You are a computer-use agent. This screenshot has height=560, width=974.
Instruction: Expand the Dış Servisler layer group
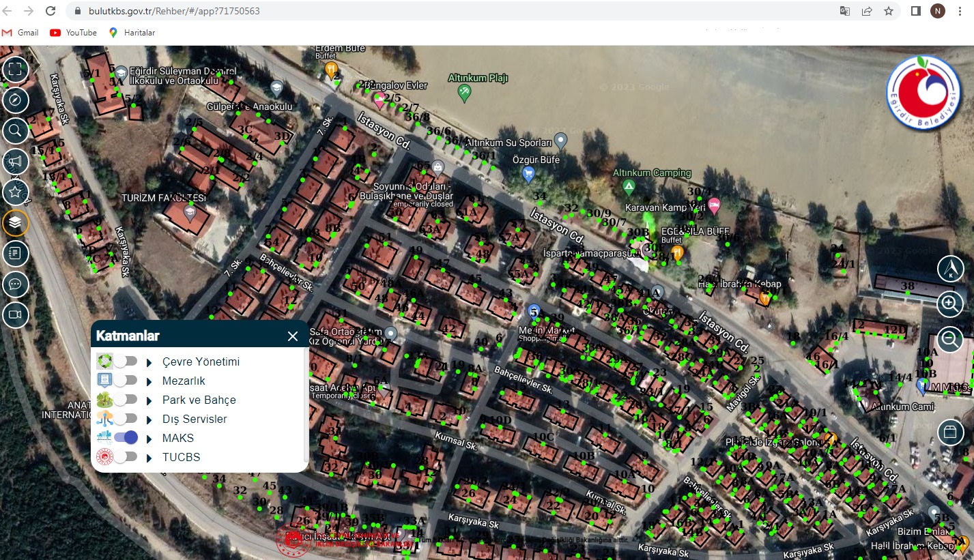(x=149, y=419)
